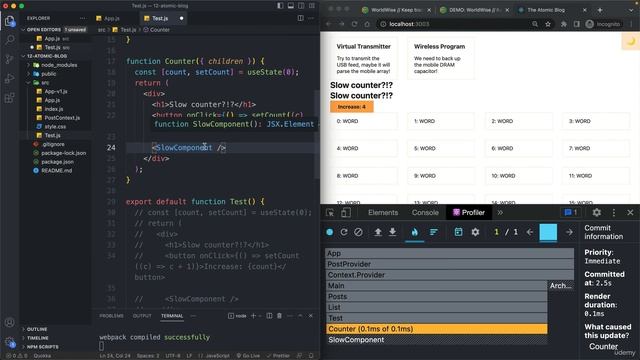Start profiling with the blue record button
640x360 pixels.
tap(330, 232)
